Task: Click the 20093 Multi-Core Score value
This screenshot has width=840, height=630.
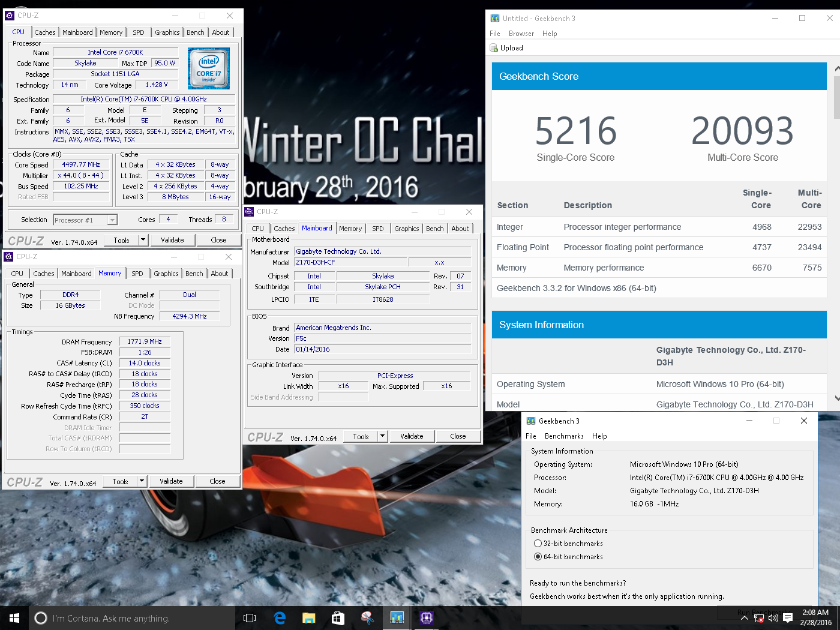Action: click(x=742, y=131)
